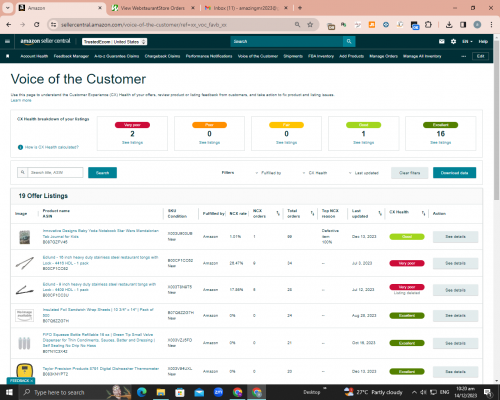Click the Seller Central header search field

click(287, 41)
